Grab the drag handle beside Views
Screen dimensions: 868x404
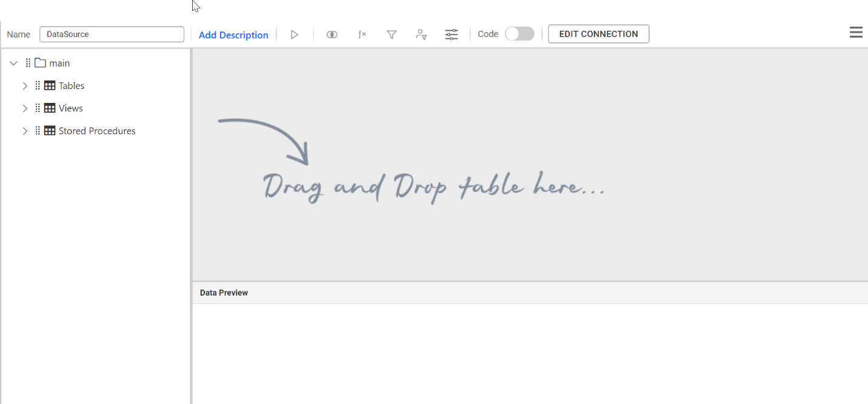click(38, 108)
